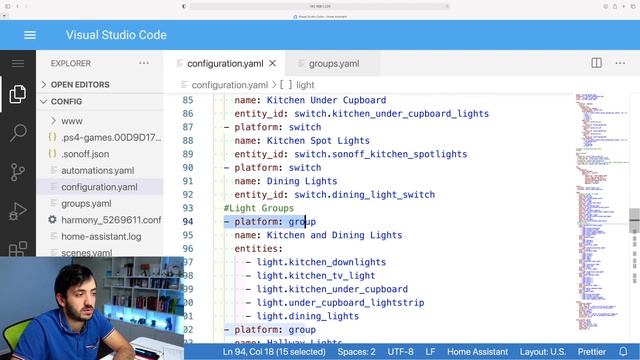Open Explorer panel more actions menu
The height and width of the screenshot is (360, 640).
tap(144, 63)
